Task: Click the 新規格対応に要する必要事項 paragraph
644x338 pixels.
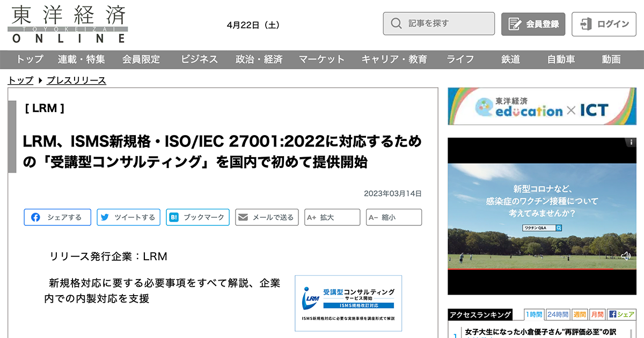Action: 162,290
